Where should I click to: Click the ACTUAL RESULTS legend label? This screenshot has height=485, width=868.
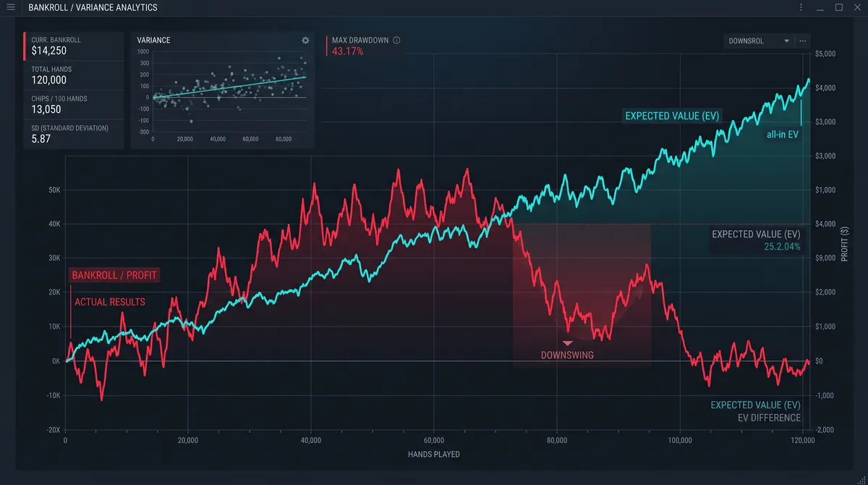110,302
